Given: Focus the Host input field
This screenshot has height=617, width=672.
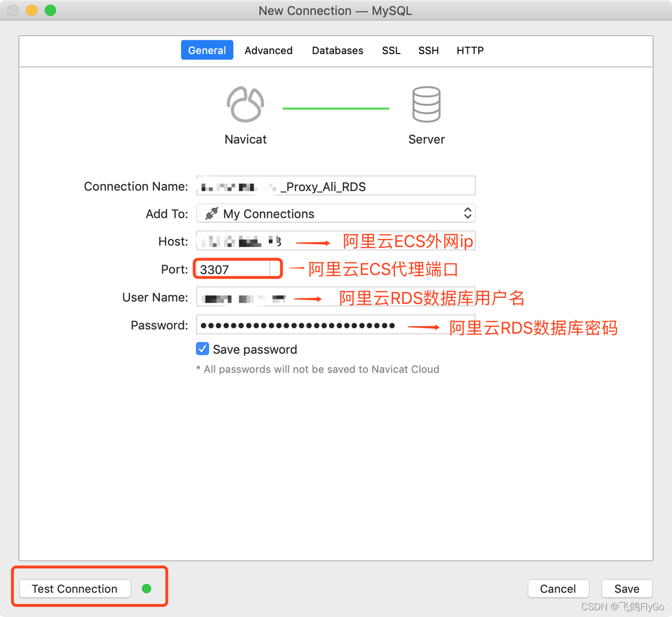Looking at the screenshot, I should [x=336, y=241].
